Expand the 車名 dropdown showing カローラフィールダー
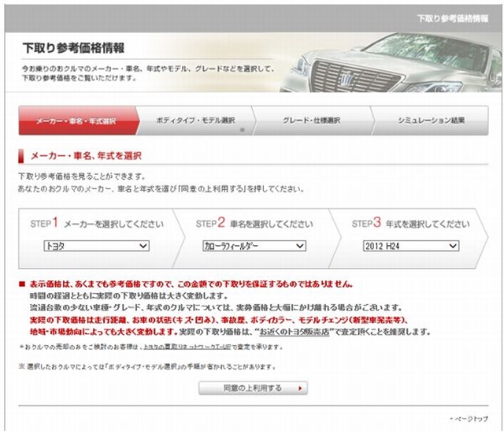Image resolution: width=504 pixels, height=431 pixels. 254,247
